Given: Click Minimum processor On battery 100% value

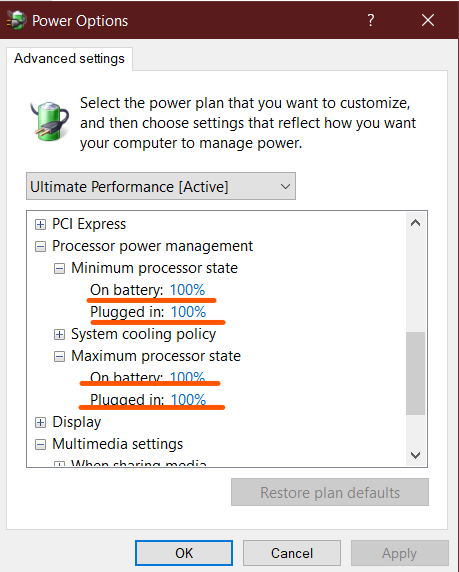Looking at the screenshot, I should point(188,290).
